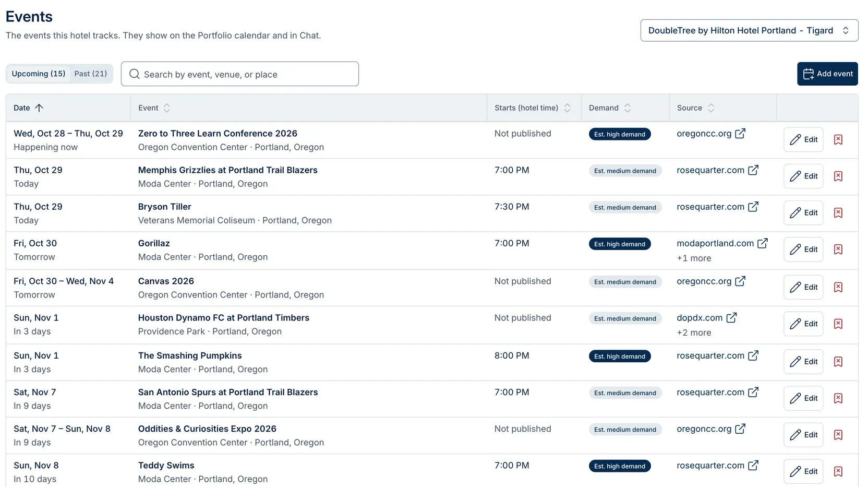
Task: Sort by the Date column
Action: (x=29, y=108)
